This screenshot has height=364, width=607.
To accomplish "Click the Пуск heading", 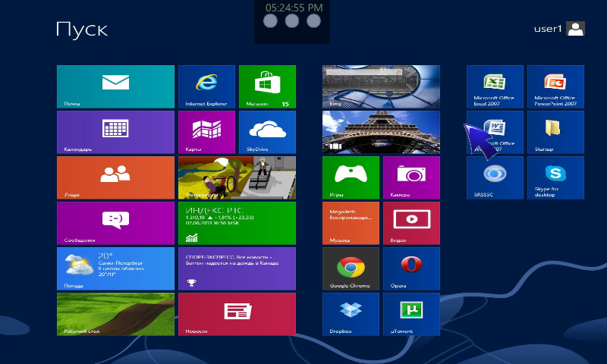I will [x=82, y=30].
